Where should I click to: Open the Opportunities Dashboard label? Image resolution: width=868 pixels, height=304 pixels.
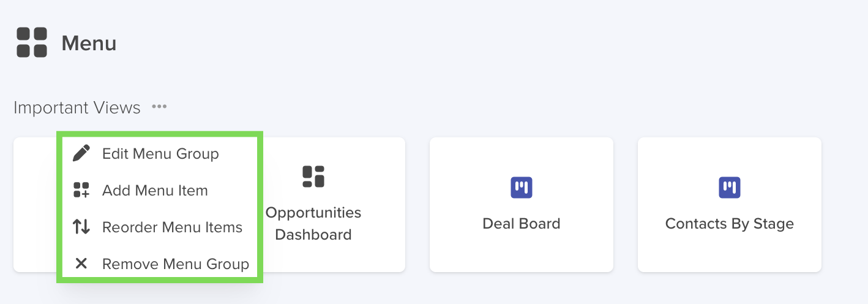313,224
